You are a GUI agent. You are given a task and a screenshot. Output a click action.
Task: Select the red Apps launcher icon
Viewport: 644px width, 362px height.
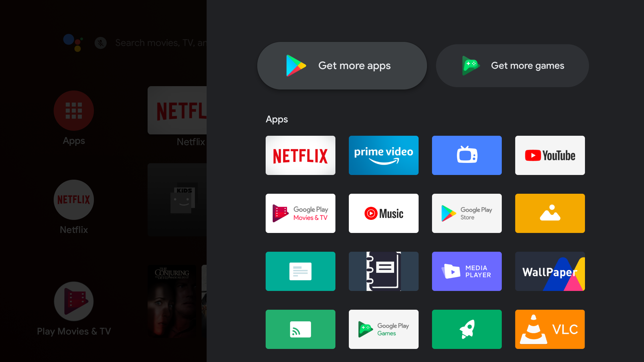[x=74, y=111]
